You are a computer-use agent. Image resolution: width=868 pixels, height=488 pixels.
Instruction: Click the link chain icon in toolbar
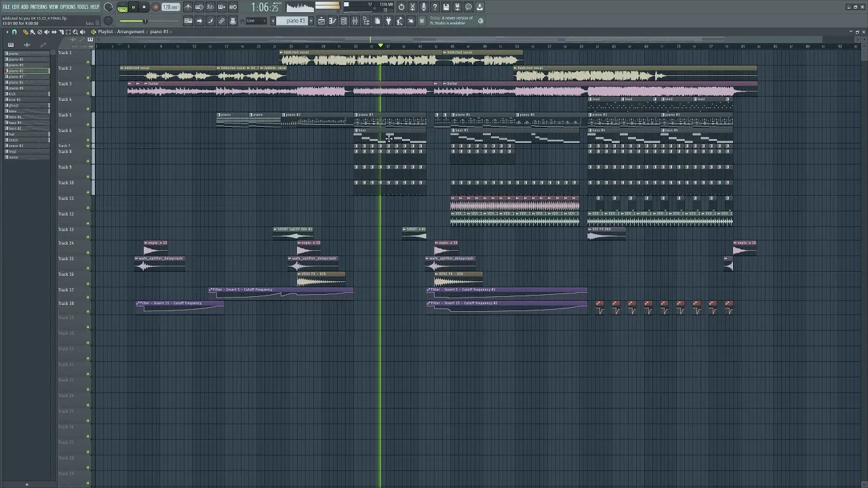222,21
